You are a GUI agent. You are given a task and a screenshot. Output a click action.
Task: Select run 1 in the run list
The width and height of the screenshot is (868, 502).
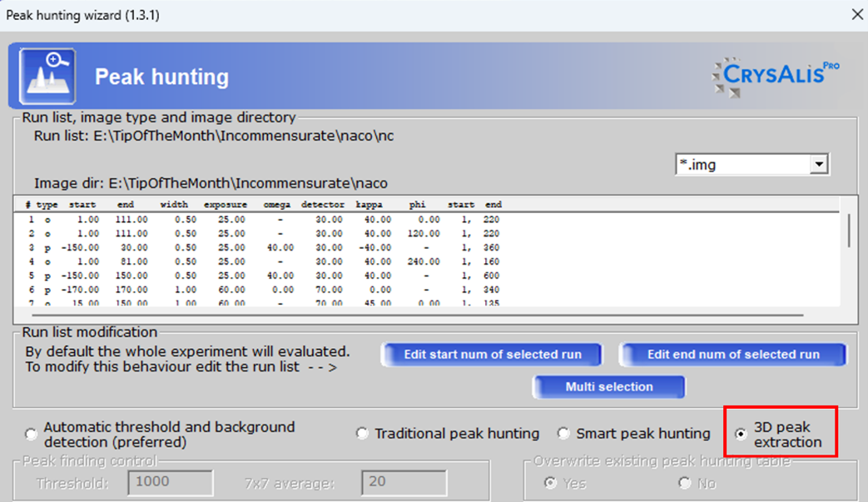click(166, 220)
